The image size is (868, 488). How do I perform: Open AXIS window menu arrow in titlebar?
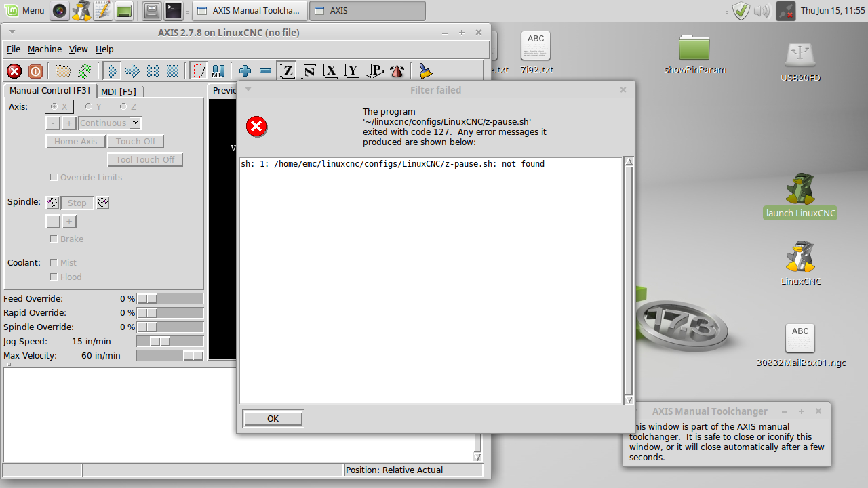[x=12, y=31]
